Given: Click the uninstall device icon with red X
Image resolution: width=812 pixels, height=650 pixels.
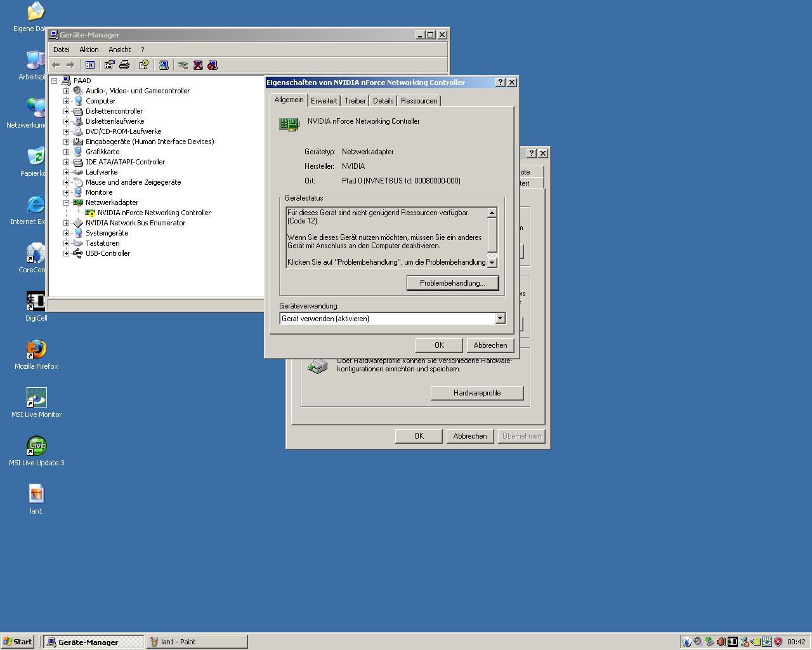Looking at the screenshot, I should pos(198,65).
